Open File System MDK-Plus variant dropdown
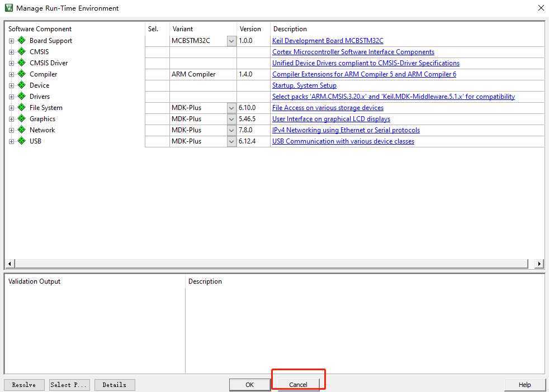 231,108
